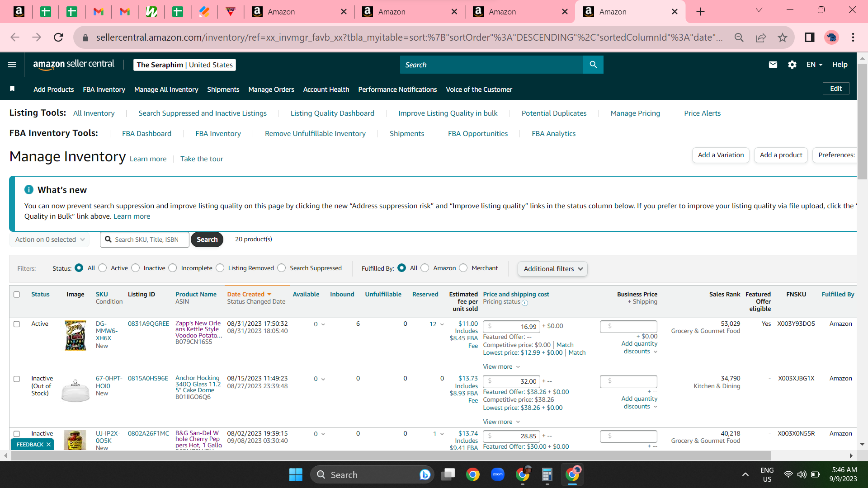The width and height of the screenshot is (868, 488).
Task: Click the What's new info icon
Action: [29, 190]
